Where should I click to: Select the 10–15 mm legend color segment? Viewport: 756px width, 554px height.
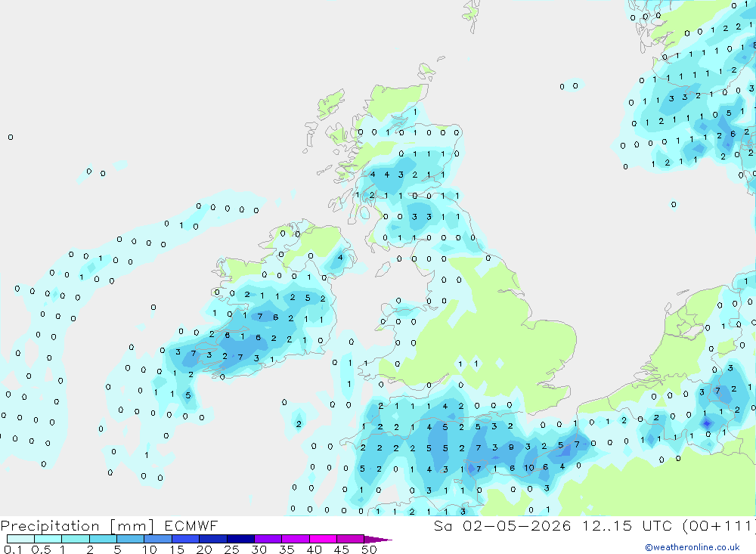coord(158,539)
